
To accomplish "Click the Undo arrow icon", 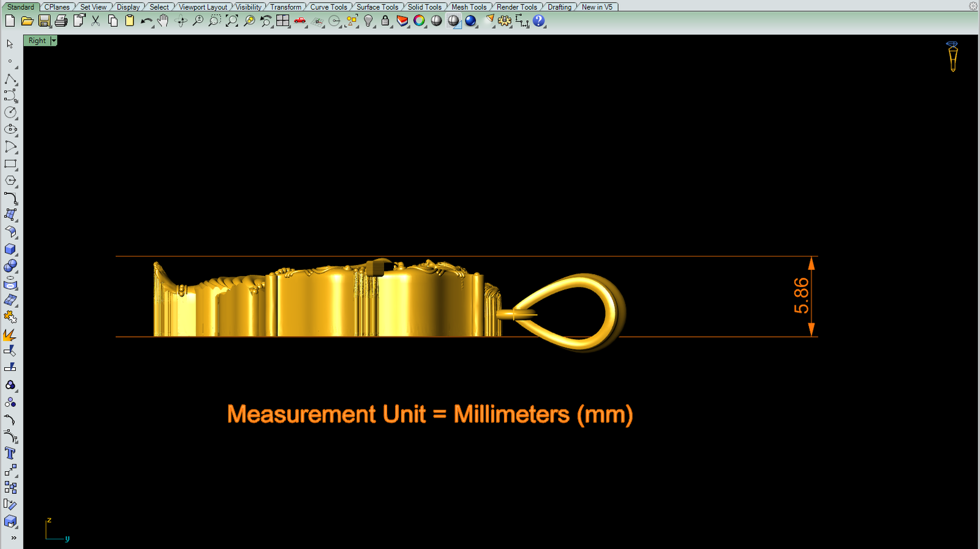I will pos(146,21).
